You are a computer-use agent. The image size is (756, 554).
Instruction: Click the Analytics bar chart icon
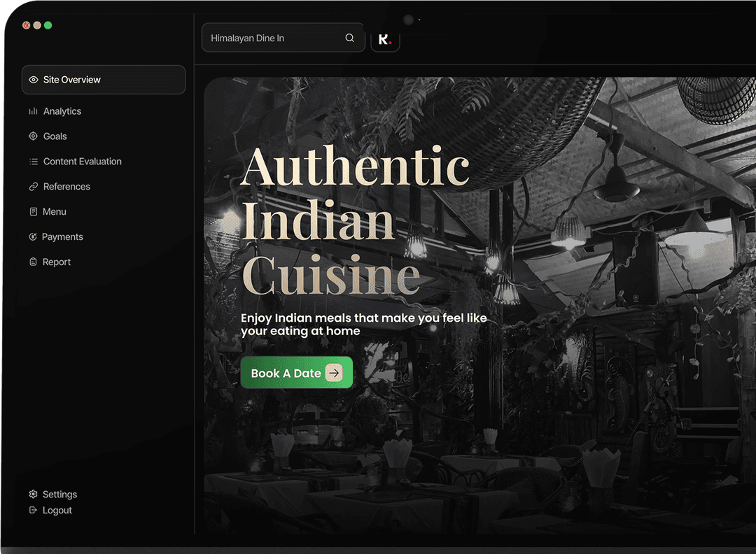[33, 111]
